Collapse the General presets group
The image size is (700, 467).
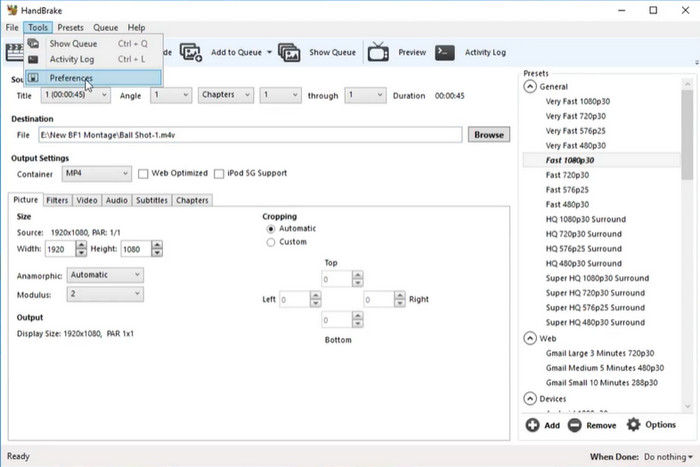click(x=529, y=87)
